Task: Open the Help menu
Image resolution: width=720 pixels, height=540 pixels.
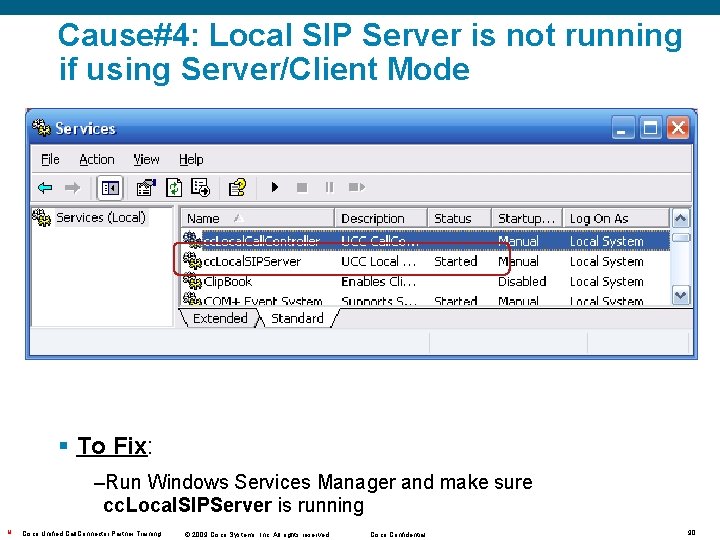Action: (191, 159)
